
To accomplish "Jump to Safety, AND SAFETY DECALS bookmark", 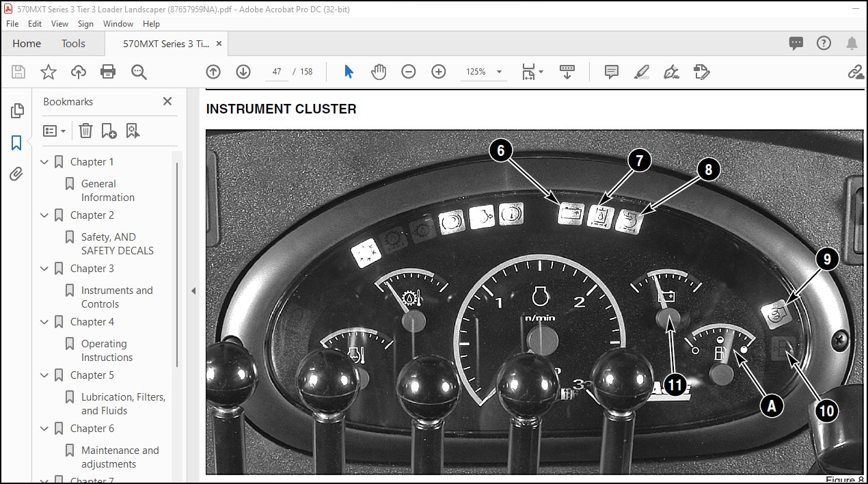I will click(x=118, y=244).
